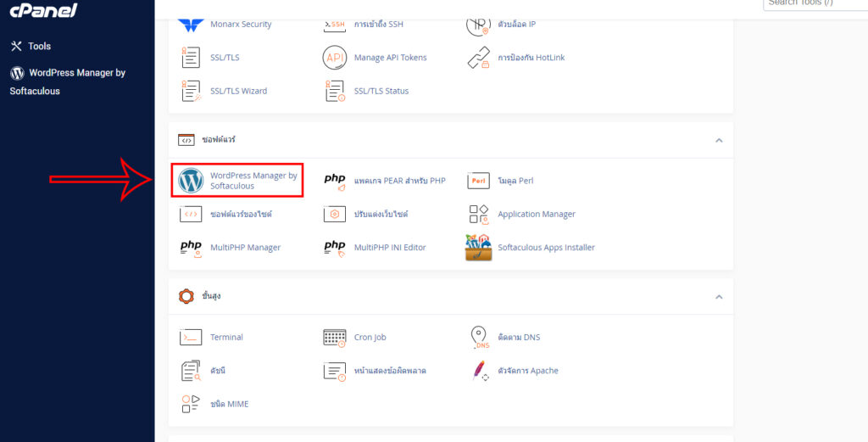
Task: Click the MultiPHP INI Editor php icon
Action: pyautogui.click(x=334, y=248)
